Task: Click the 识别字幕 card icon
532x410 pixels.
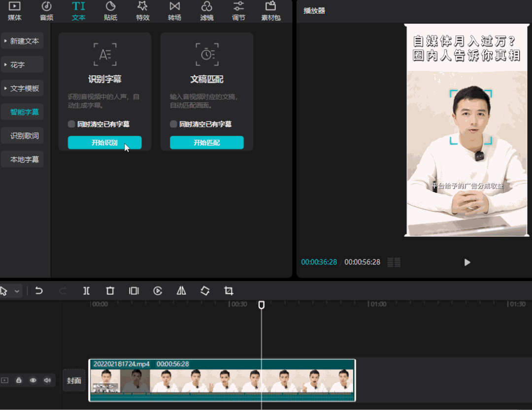Action: pos(105,54)
